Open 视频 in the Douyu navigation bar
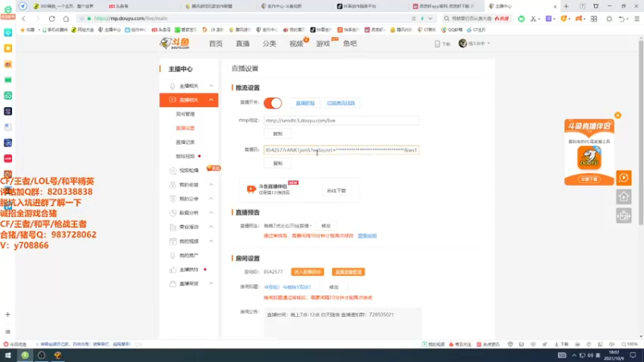 (296, 43)
